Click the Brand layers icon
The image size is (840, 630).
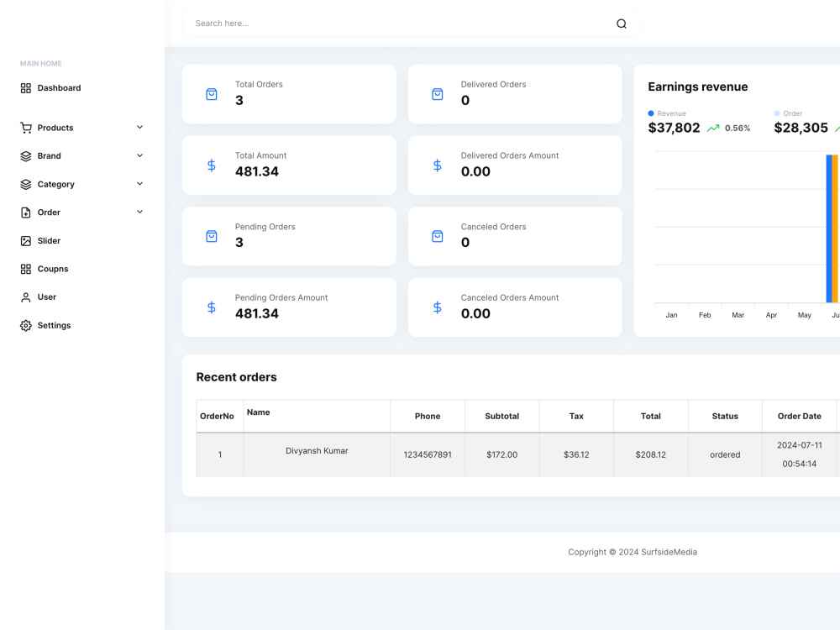click(x=26, y=156)
